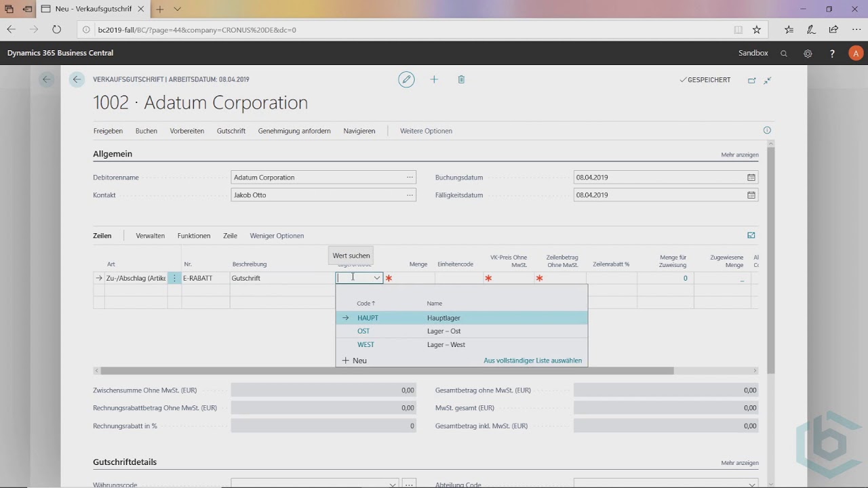
Task: Open user account avatar A
Action: tap(856, 53)
